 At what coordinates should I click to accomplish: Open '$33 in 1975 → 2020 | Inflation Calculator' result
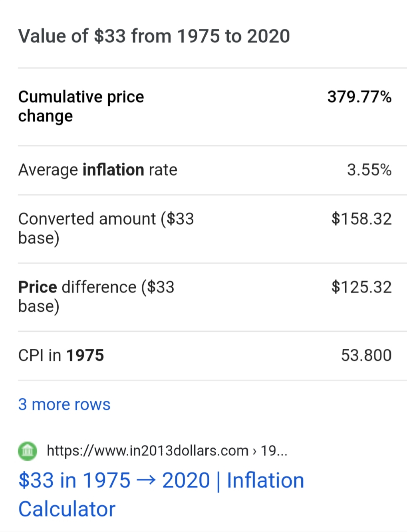(x=161, y=494)
